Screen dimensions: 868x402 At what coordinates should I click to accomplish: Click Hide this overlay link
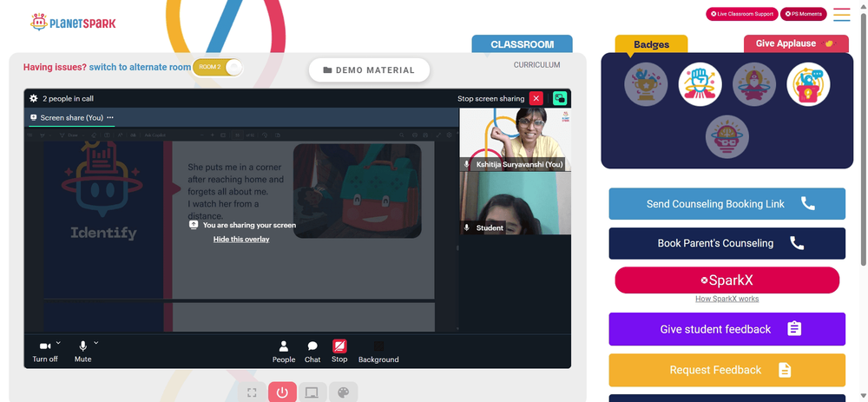click(241, 240)
